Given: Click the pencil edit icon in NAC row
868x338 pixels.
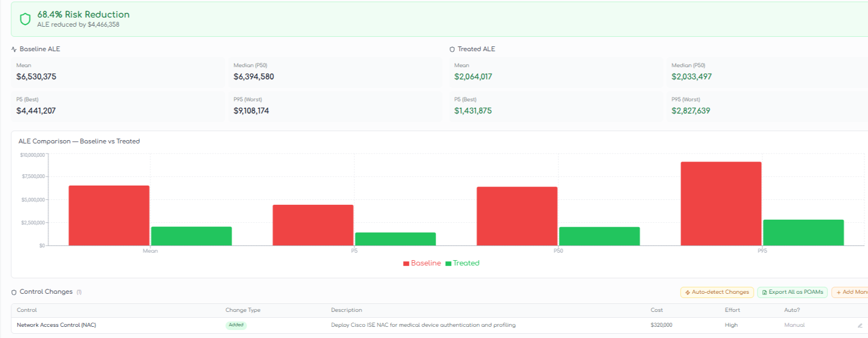Looking at the screenshot, I should click(x=859, y=325).
